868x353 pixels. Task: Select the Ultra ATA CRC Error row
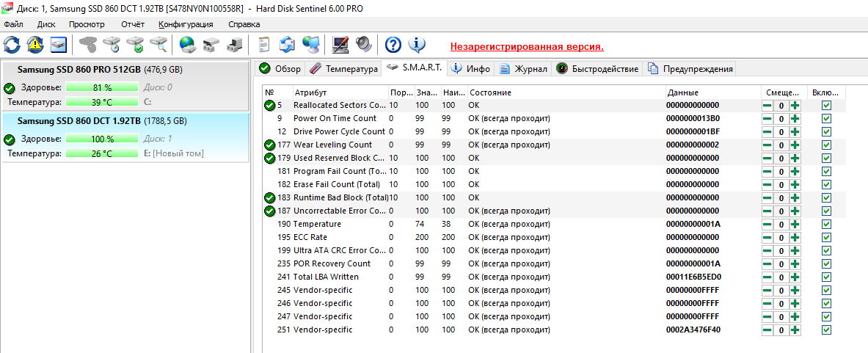[553, 250]
